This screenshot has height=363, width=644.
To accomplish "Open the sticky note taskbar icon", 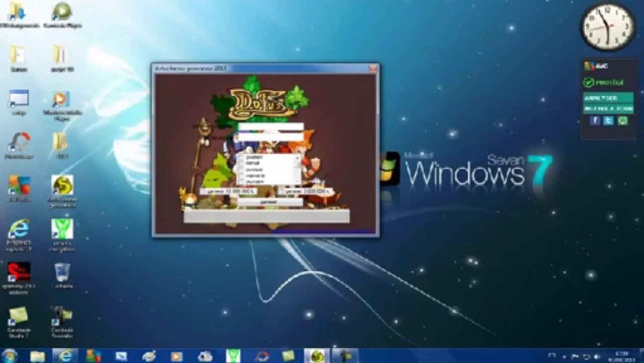I will pos(289,356).
